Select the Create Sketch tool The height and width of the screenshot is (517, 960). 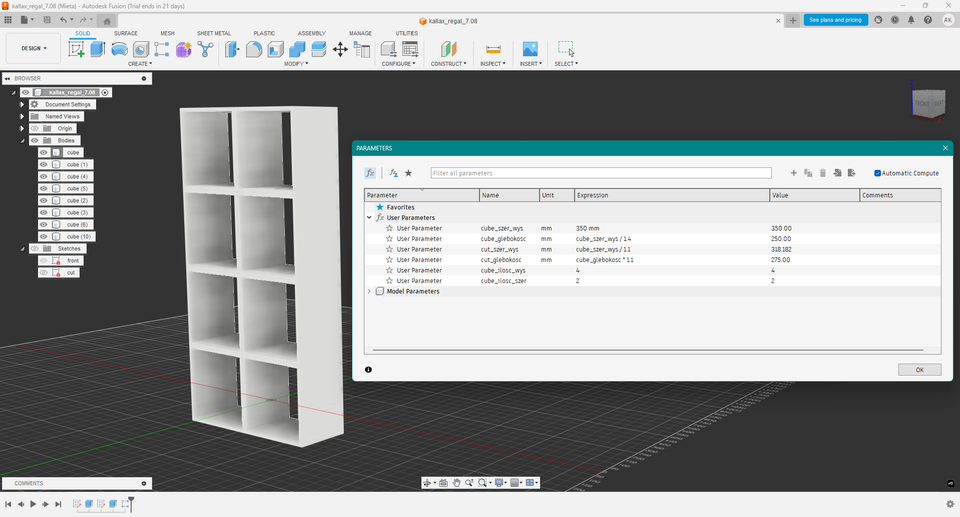77,50
